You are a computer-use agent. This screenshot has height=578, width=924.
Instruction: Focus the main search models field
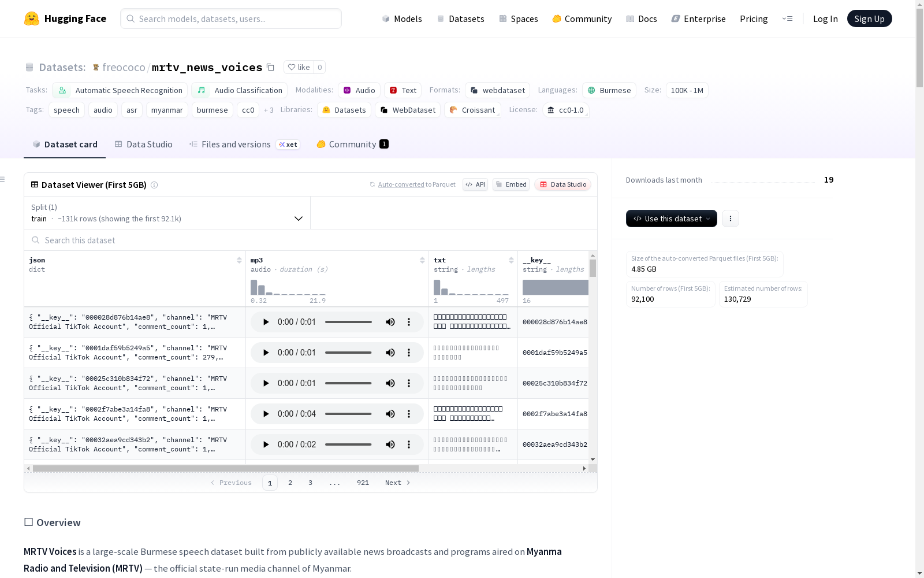click(231, 18)
